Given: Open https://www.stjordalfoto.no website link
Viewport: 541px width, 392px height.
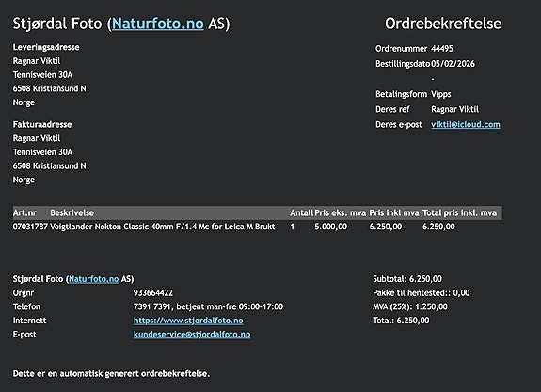Looking at the screenshot, I should click(188, 321).
